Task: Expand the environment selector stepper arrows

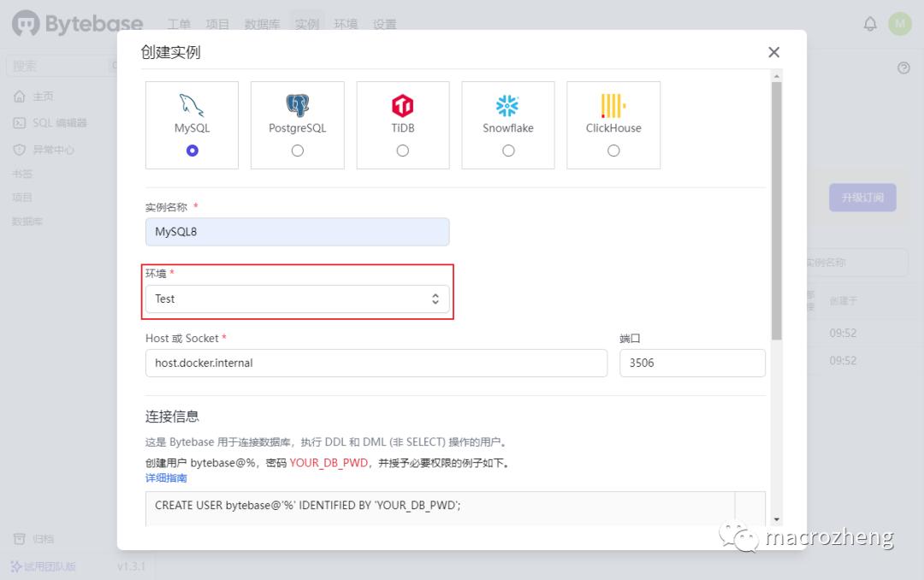Action: (x=436, y=299)
